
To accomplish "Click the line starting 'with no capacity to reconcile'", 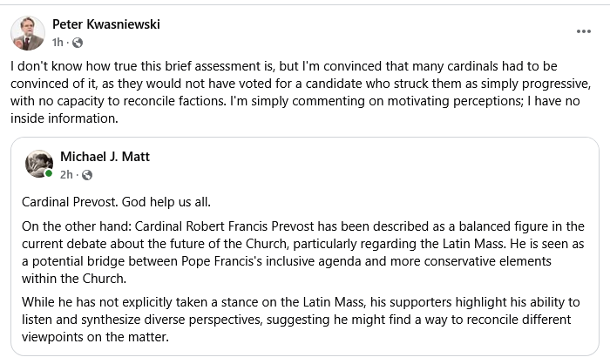I will pyautogui.click(x=295, y=101).
